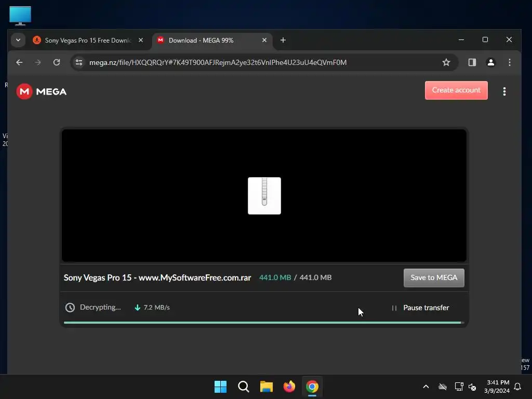Open the Chrome profile menu
Screen dimensions: 532x399
coord(490,62)
